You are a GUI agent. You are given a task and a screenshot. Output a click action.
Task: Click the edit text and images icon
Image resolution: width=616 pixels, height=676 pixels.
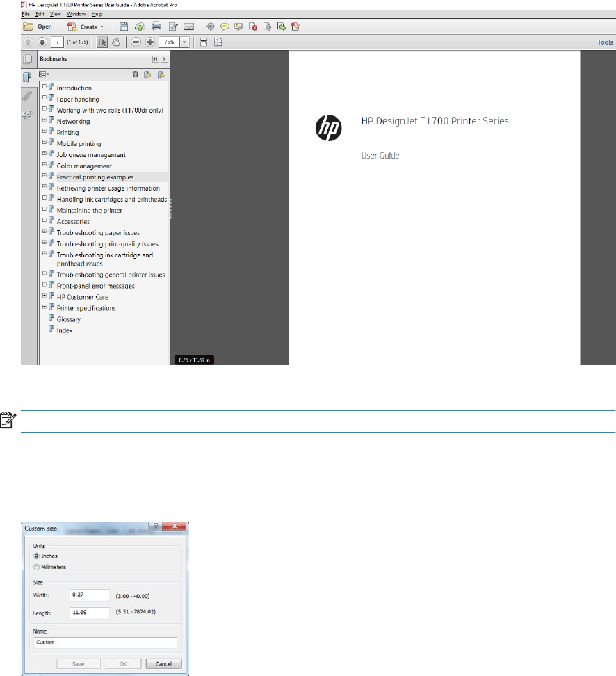coord(173,26)
